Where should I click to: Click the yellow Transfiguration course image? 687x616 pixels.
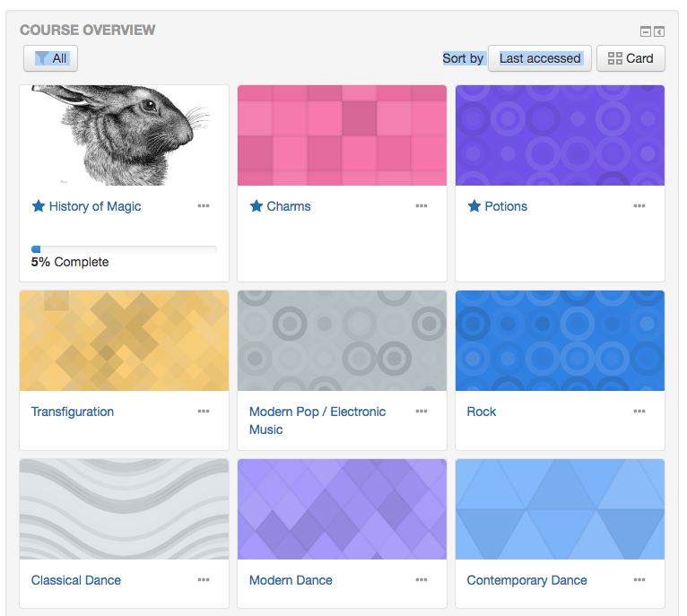[124, 341]
